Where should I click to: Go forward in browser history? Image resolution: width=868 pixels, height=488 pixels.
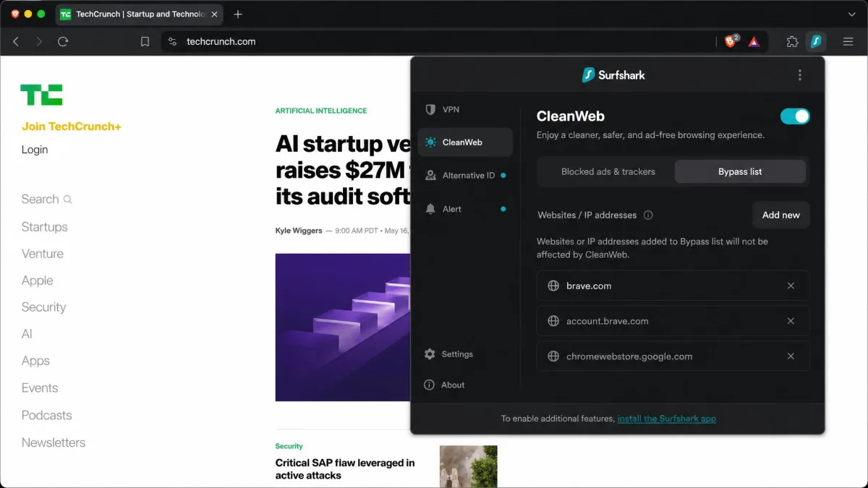coord(39,42)
